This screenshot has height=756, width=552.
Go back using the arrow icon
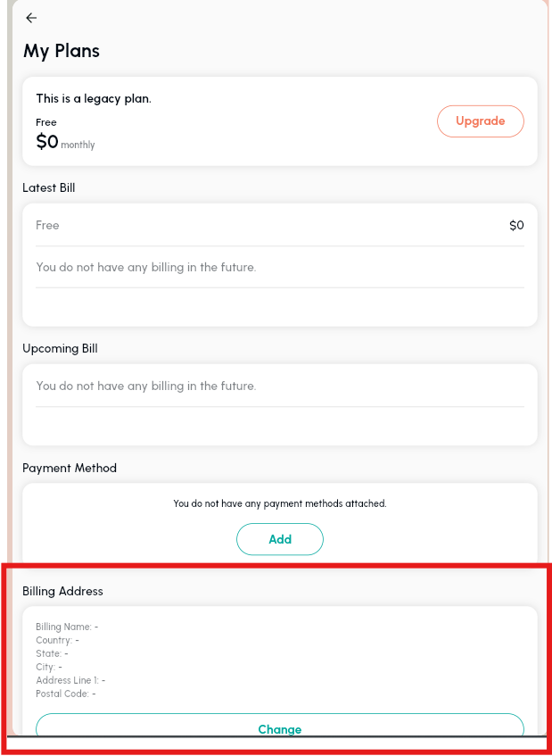tap(31, 18)
